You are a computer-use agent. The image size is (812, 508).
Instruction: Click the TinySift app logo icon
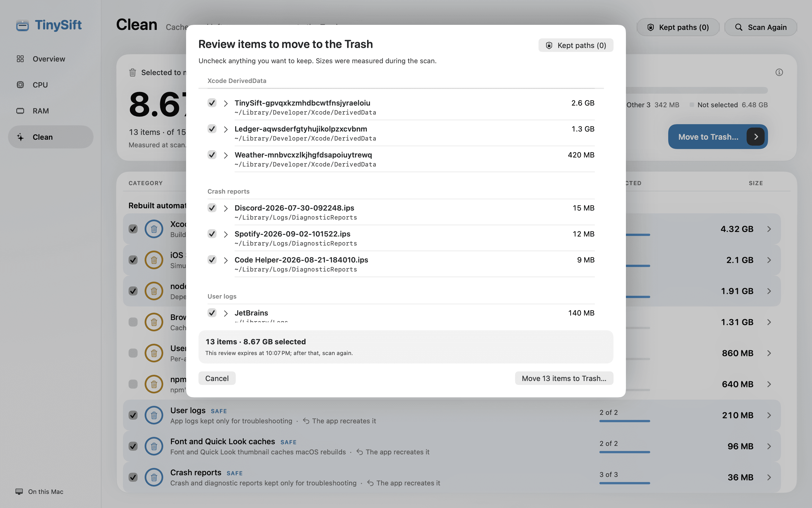(x=23, y=25)
